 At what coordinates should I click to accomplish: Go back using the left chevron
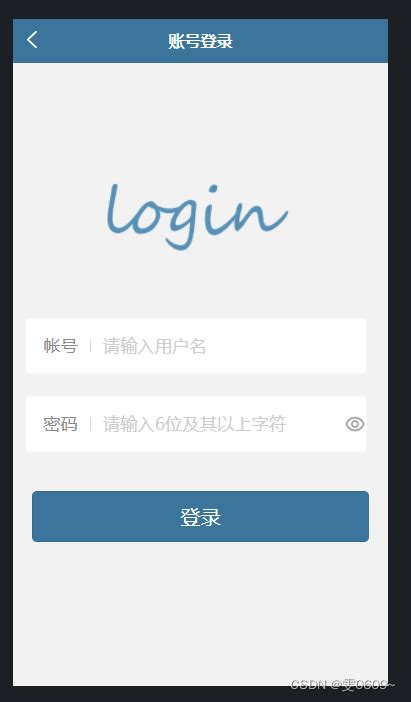coord(32,40)
